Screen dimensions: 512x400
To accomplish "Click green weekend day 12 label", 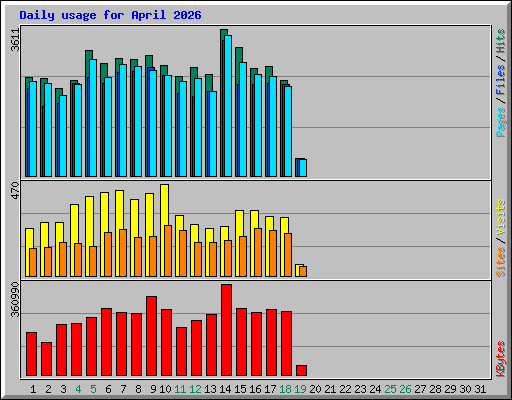I will 195,389.
